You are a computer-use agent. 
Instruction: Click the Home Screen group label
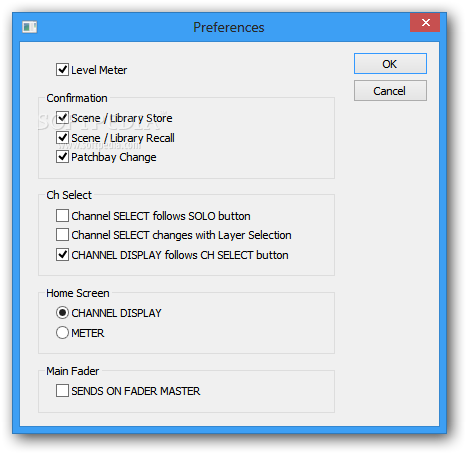[78, 293]
